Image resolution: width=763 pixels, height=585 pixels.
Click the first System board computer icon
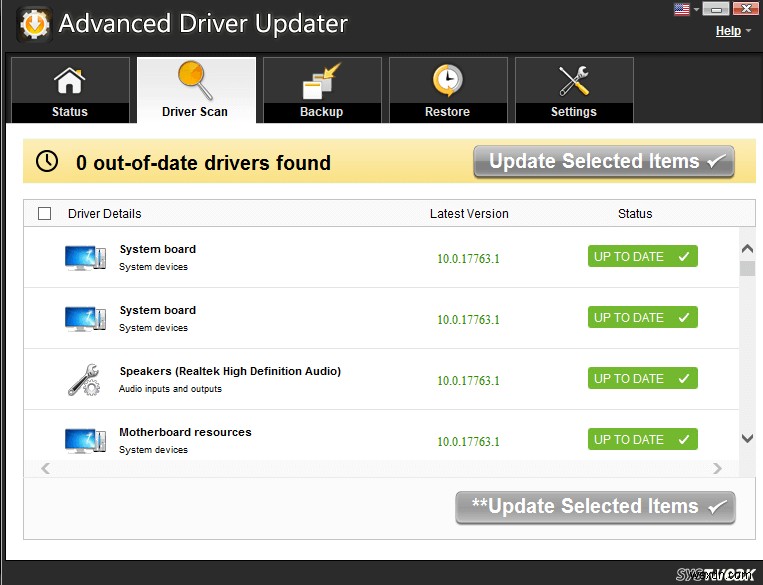(x=85, y=258)
